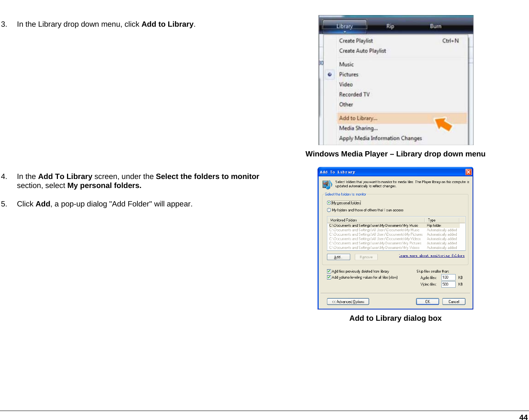Click the Monitored Folders column header
The image size is (529, 420).
pyautogui.click(x=376, y=220)
